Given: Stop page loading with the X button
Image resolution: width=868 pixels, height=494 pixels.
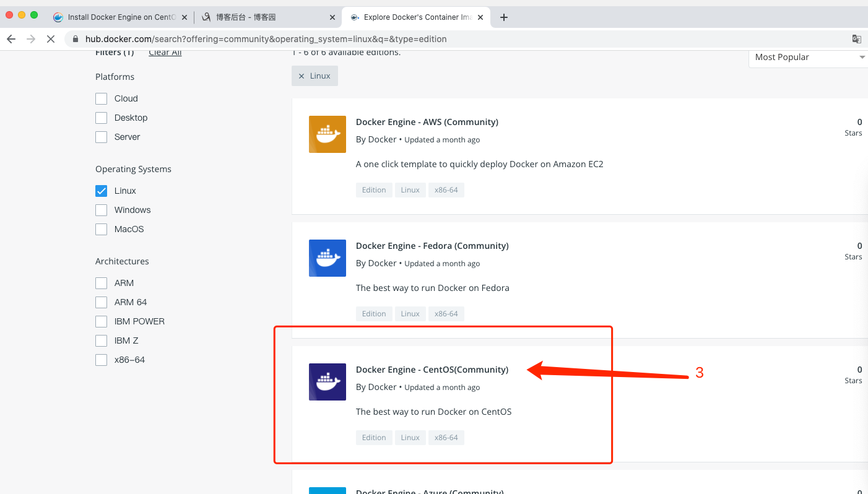Looking at the screenshot, I should (51, 39).
